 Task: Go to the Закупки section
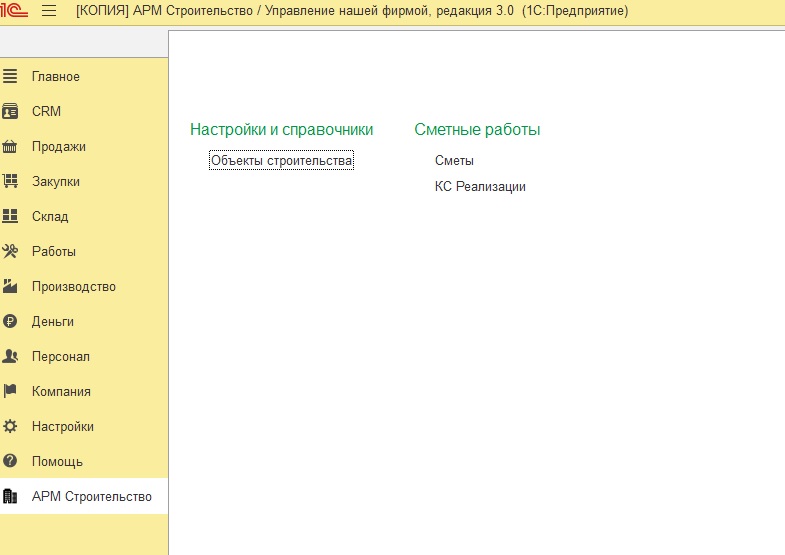point(56,182)
